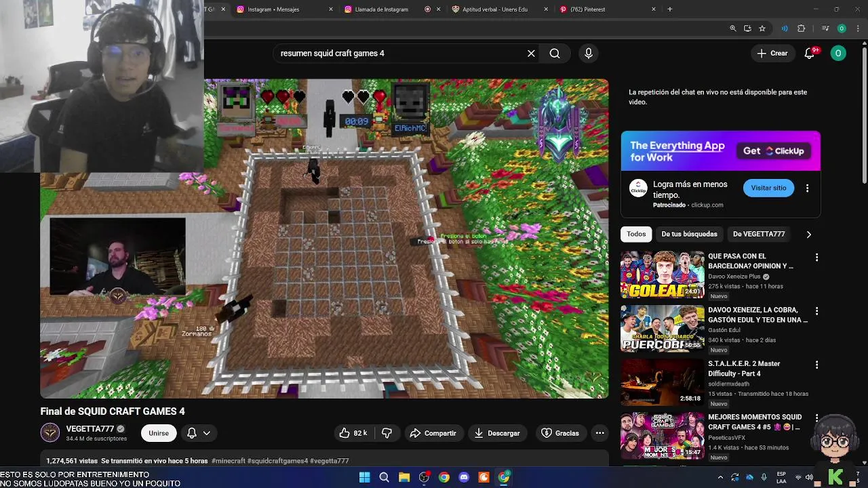Open the Barcelona opinion video thumbnail
The image size is (868, 488).
point(663,274)
